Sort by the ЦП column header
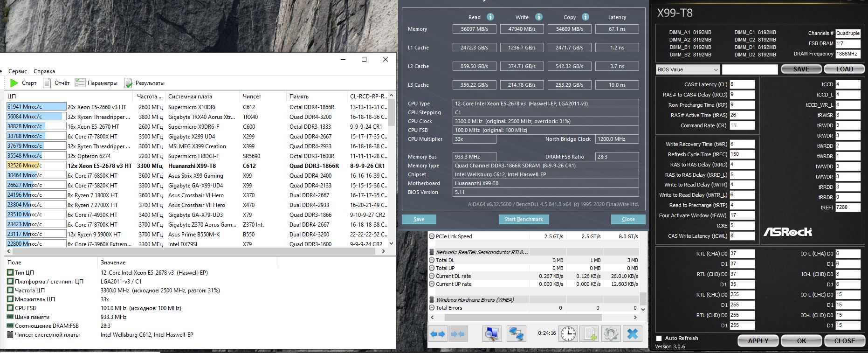 (x=69, y=97)
